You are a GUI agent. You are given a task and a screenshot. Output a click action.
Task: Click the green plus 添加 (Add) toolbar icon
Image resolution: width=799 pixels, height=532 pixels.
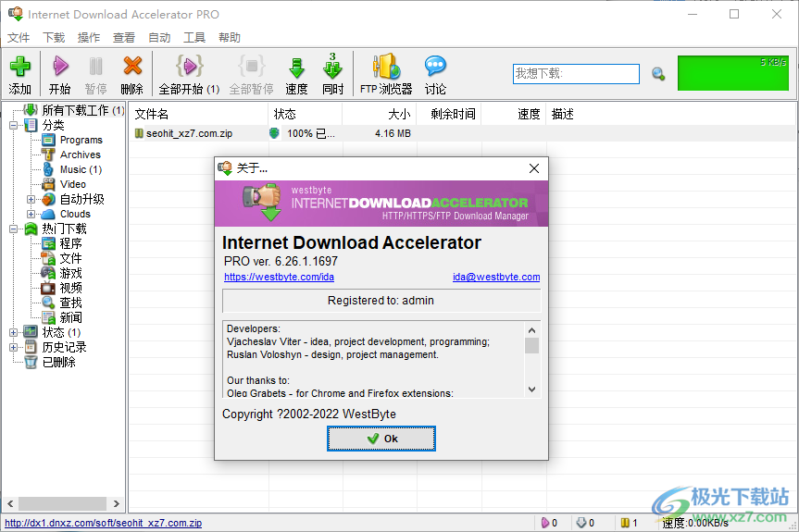pyautogui.click(x=19, y=68)
